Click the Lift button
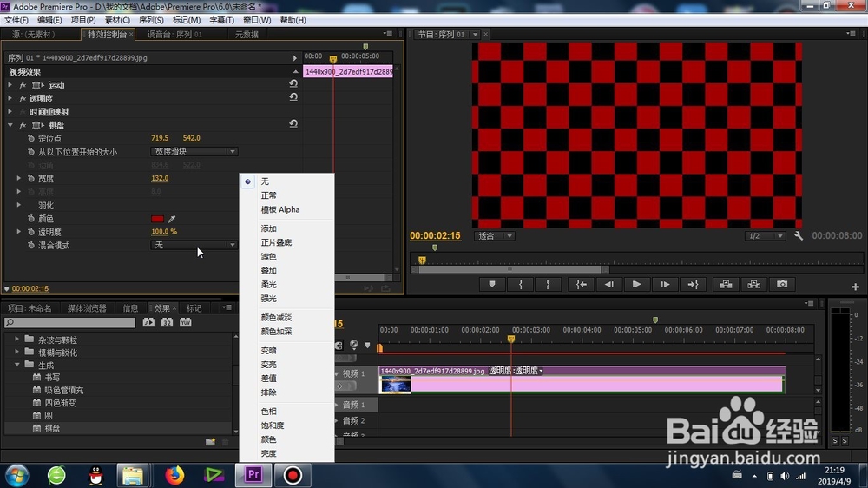Viewport: 868px width, 488px height. click(x=726, y=284)
